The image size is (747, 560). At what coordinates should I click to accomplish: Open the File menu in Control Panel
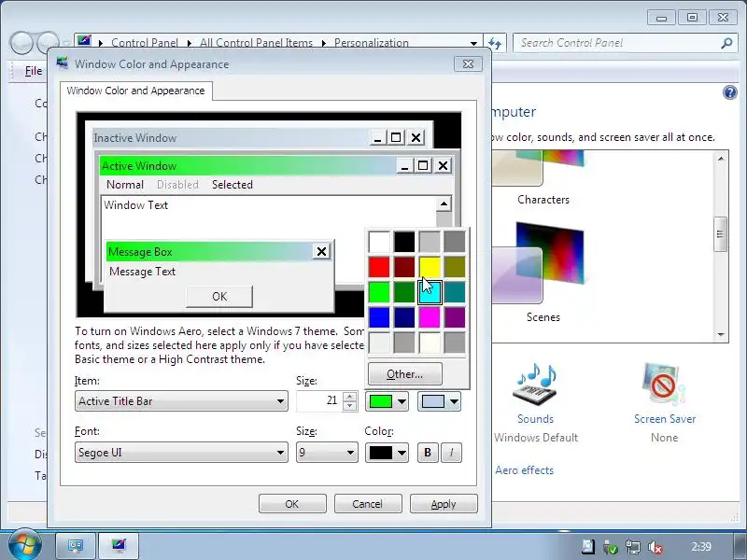click(x=34, y=71)
